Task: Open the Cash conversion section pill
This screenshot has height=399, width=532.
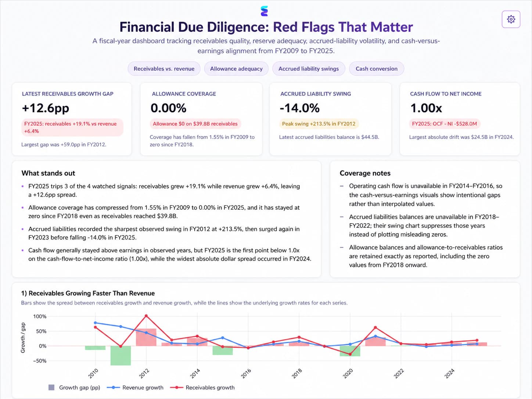Action: pyautogui.click(x=377, y=69)
